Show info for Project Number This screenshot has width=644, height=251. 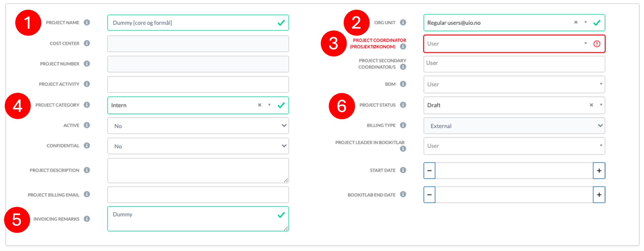pyautogui.click(x=87, y=64)
